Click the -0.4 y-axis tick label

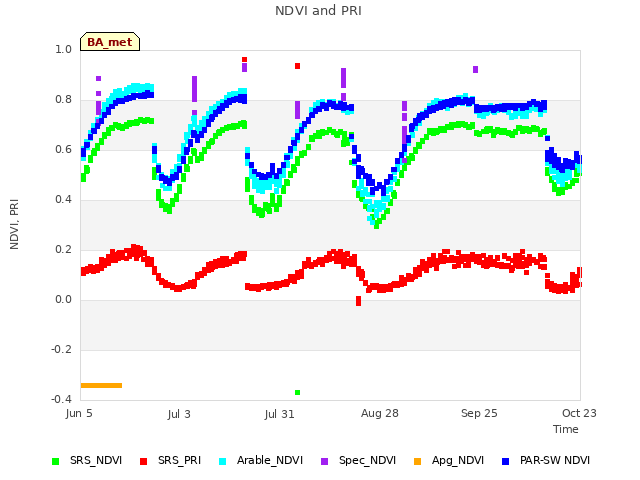(x=62, y=399)
